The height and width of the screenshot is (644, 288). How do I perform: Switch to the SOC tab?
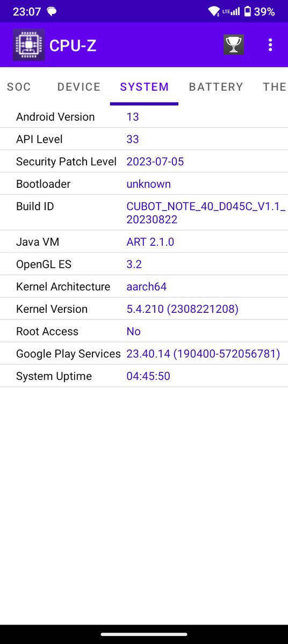coord(19,87)
